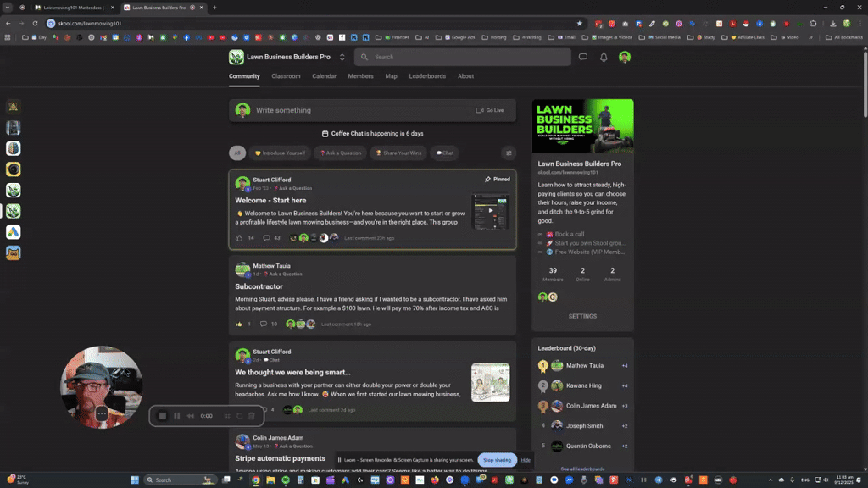Open the browser downloads icon
This screenshot has width=868, height=488.
(x=832, y=23)
